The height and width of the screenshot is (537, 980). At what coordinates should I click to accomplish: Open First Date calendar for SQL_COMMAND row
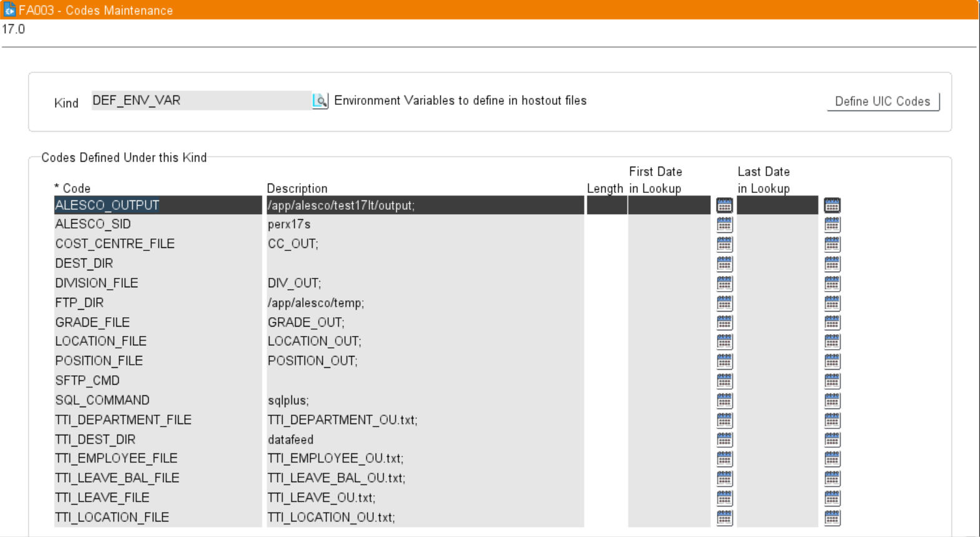click(x=724, y=400)
